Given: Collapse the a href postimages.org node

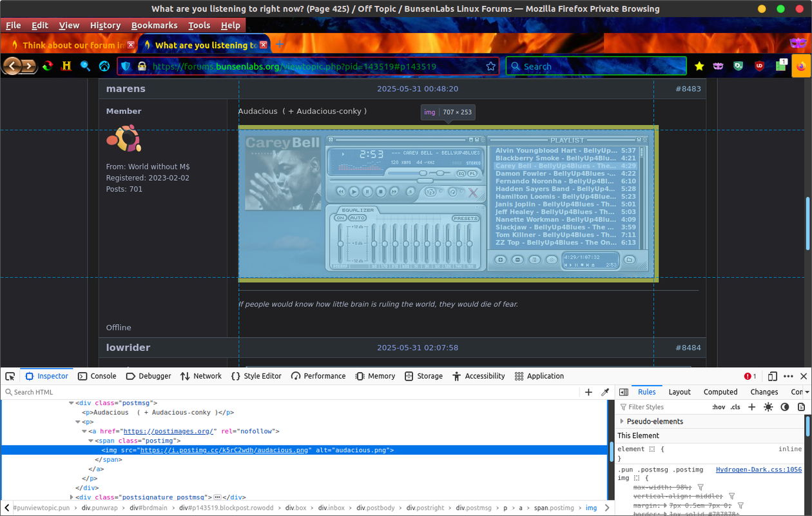Looking at the screenshot, I should point(84,432).
